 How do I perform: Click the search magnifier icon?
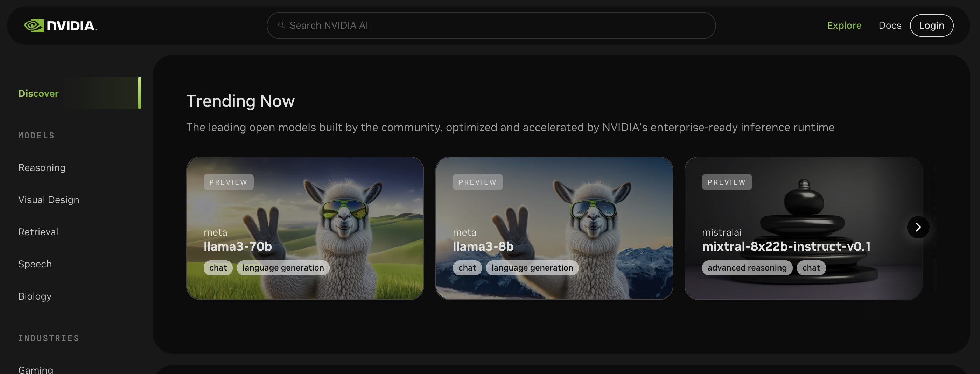281,25
